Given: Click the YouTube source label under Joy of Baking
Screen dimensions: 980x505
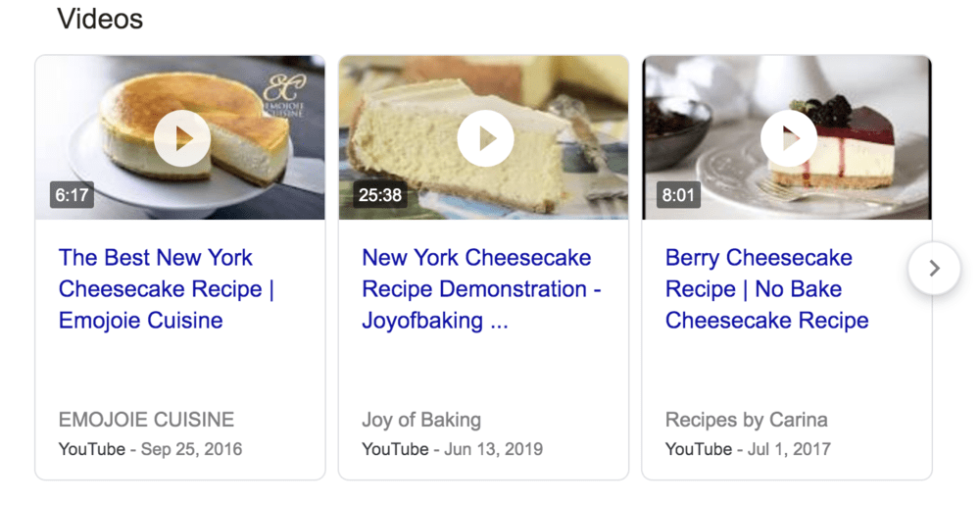Looking at the screenshot, I should (395, 449).
